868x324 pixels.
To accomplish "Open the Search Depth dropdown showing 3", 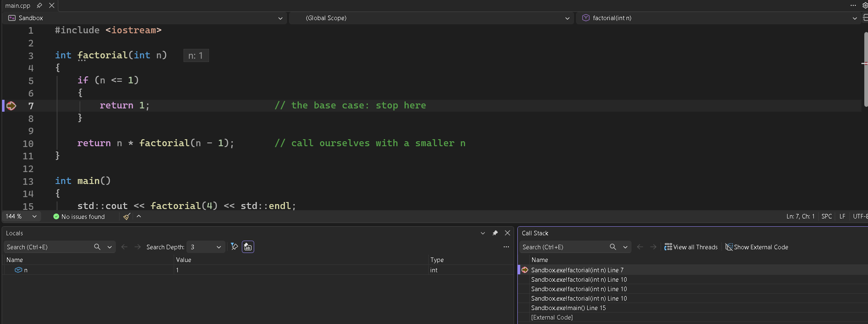I will click(206, 247).
